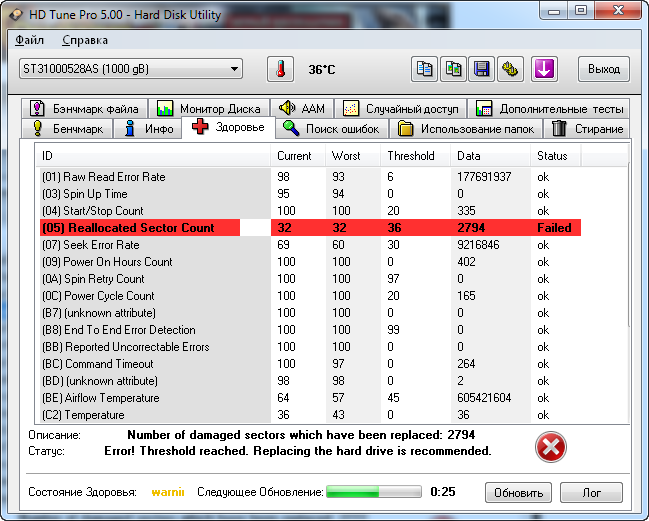Select the (0C) Power Cycle Count row
The height and width of the screenshot is (521, 649).
pos(310,295)
